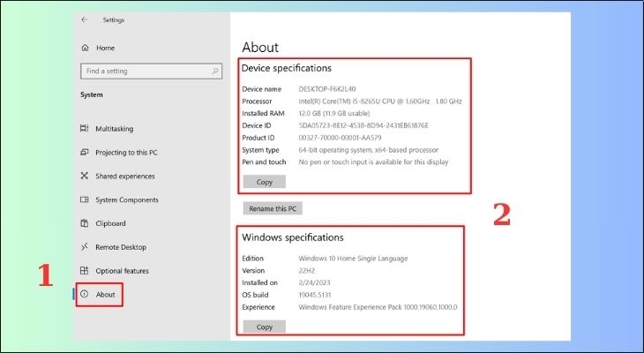Copy the Device specifications
Image resolution: width=644 pixels, height=353 pixels.
click(264, 182)
